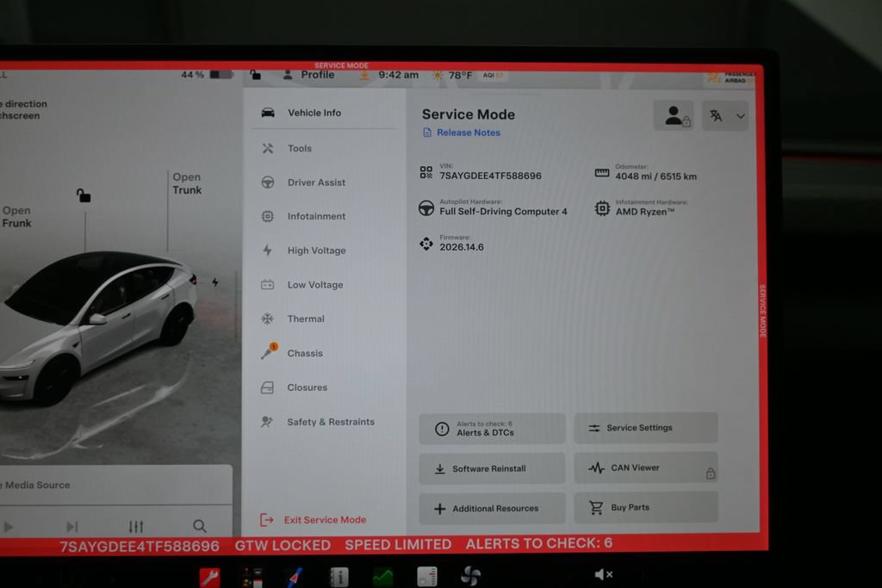The width and height of the screenshot is (882, 588).
Task: Click the VIN 7SAYGDEE4TF588696 value
Action: [490, 176]
